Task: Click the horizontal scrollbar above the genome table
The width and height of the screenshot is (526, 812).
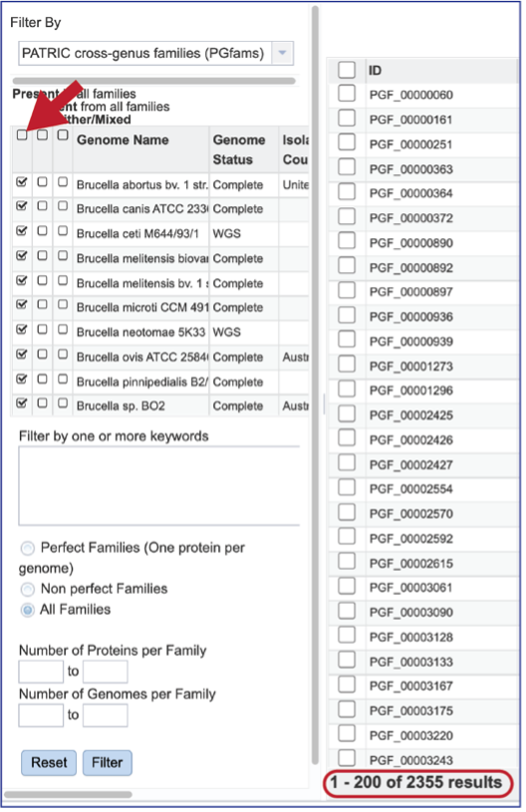Action: 153,81
